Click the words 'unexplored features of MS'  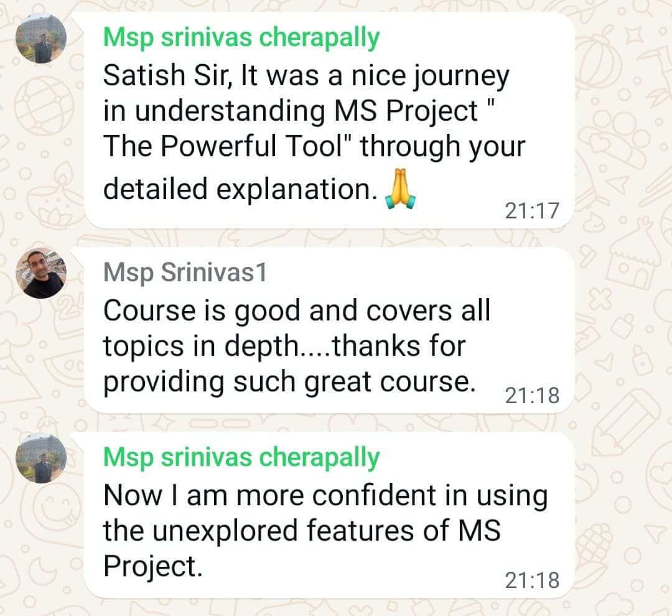pos(327,530)
